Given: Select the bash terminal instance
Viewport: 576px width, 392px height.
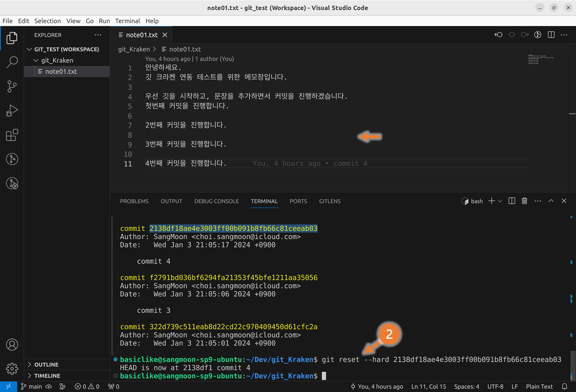Looking at the screenshot, I should pyautogui.click(x=472, y=201).
